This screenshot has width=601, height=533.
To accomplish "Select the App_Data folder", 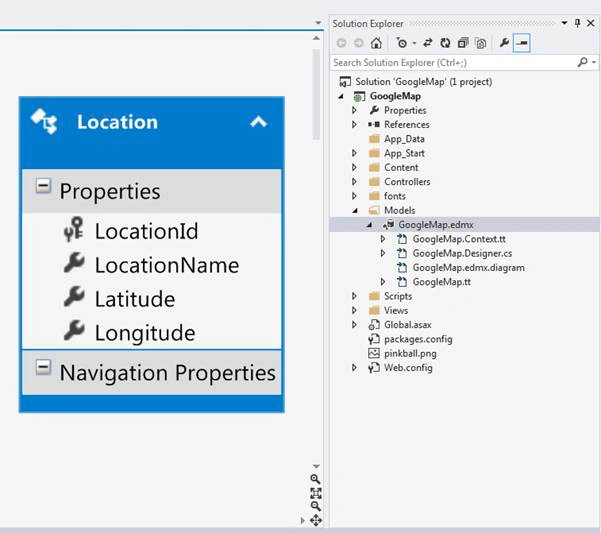I will (x=404, y=139).
